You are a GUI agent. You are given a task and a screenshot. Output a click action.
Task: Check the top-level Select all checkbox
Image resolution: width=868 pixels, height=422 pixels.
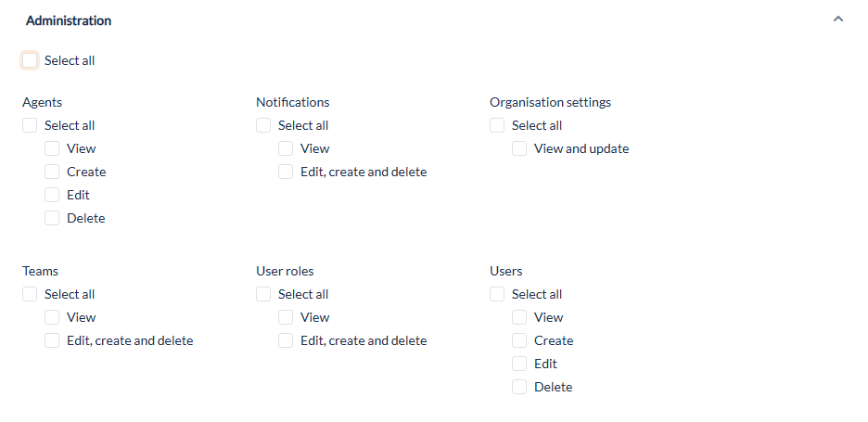tap(30, 61)
